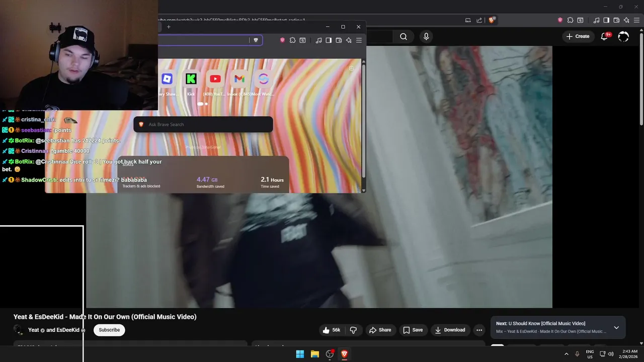Open File Explorer from taskbar
The image size is (644, 362).
pyautogui.click(x=315, y=354)
